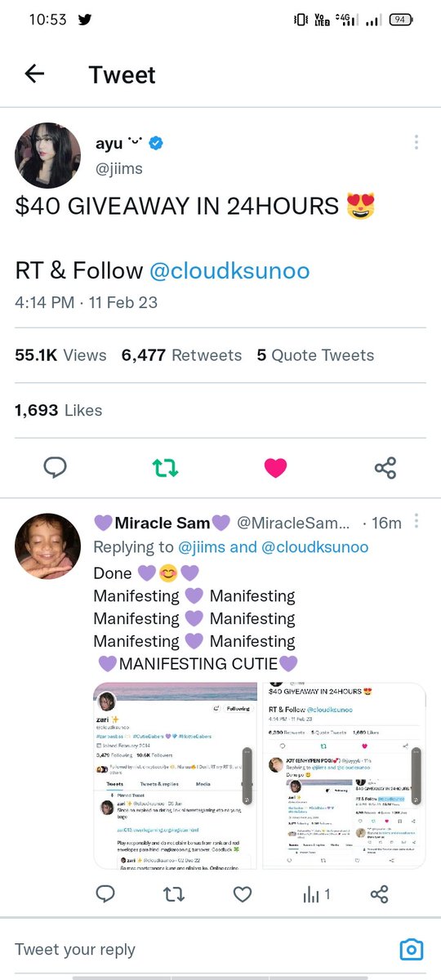Share Miracle Sam's reply
The image size is (441, 980).
[x=379, y=895]
